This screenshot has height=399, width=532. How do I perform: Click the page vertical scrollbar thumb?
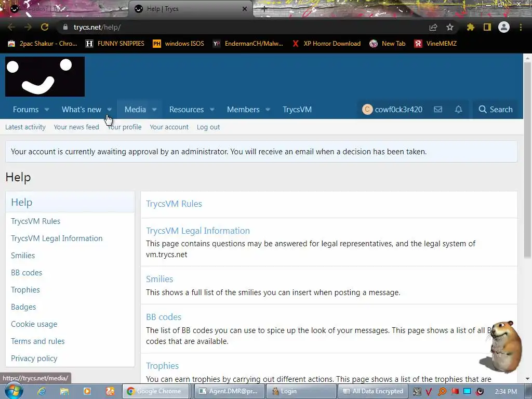pos(527,161)
